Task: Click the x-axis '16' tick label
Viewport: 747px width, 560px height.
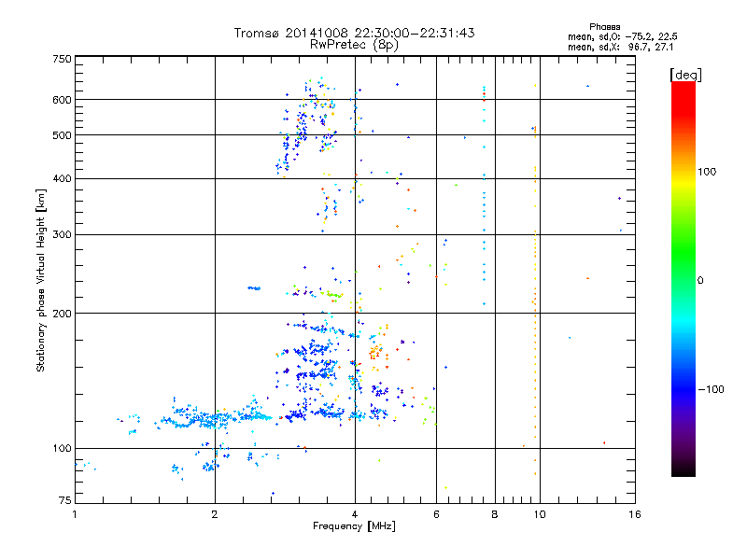Action: coord(635,514)
